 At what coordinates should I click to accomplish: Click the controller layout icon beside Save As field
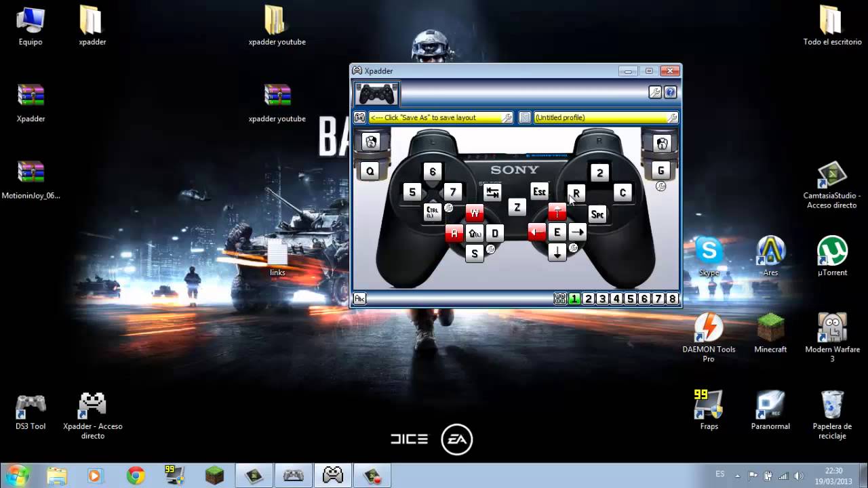click(x=359, y=117)
